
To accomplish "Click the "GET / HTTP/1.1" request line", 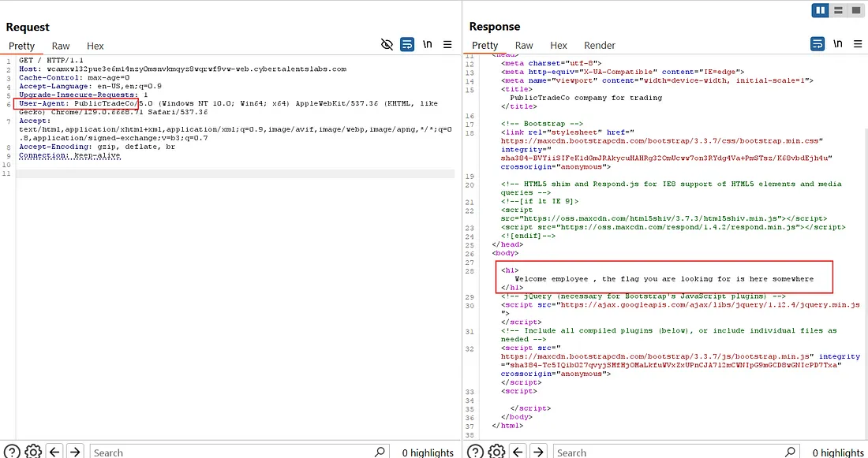I will click(x=51, y=60).
